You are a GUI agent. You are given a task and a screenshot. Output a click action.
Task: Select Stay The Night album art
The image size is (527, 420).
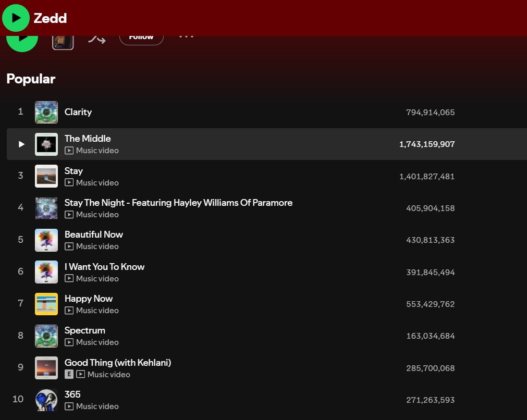pos(46,208)
